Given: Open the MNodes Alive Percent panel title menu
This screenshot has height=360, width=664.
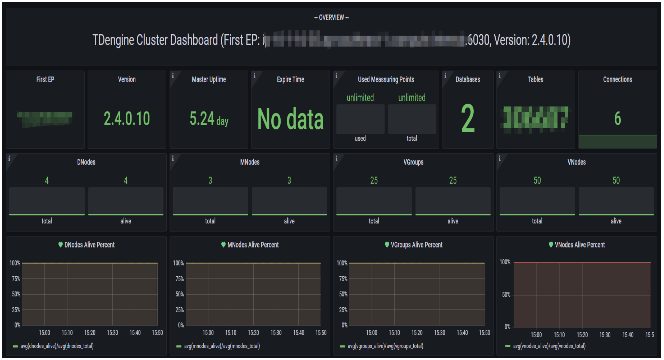Looking at the screenshot, I should coord(253,245).
